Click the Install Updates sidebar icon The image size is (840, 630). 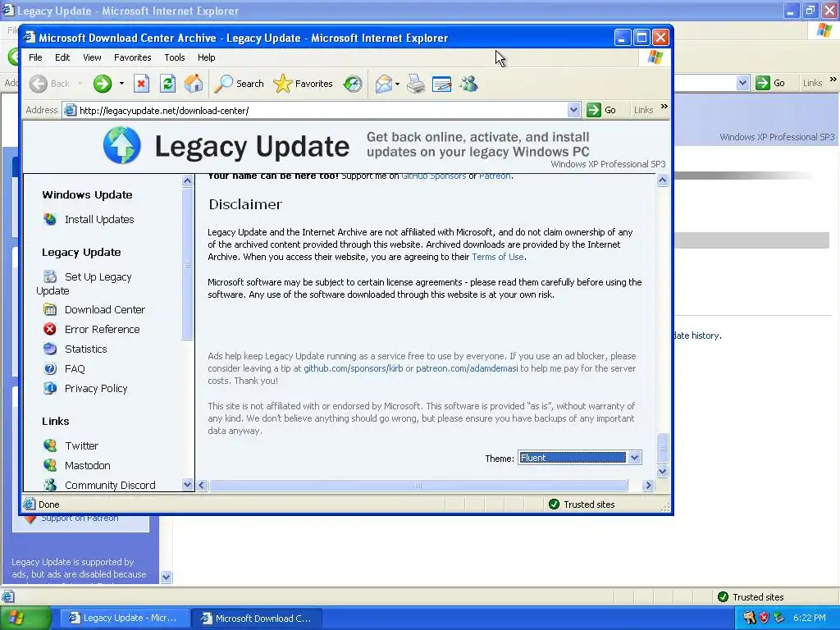[50, 219]
